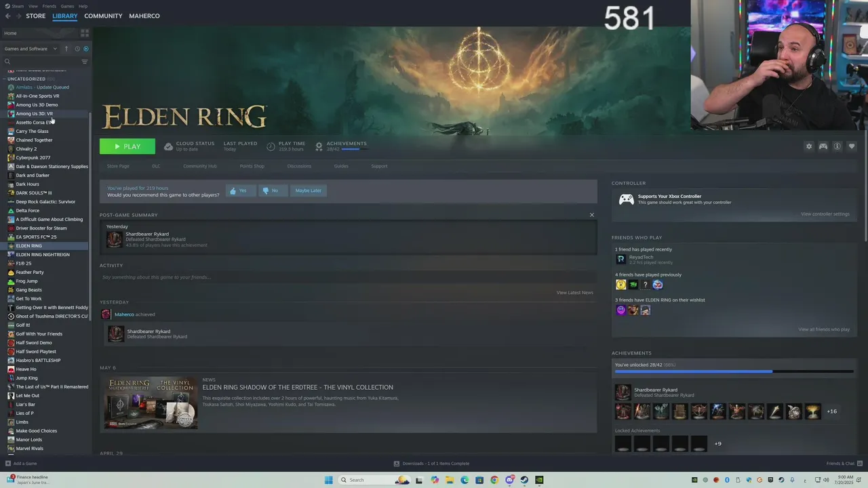The width and height of the screenshot is (868, 488).
Task: Open Chrome from the taskbar
Action: point(494,480)
